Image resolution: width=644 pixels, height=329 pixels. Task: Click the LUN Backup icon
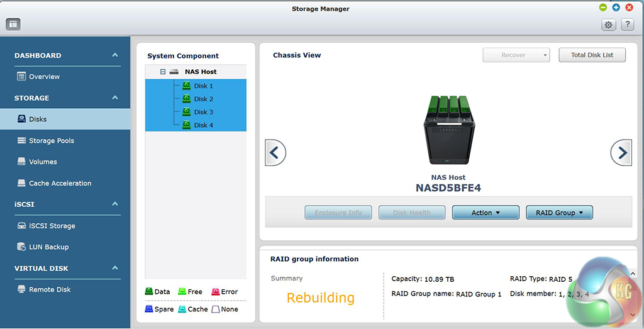coord(21,247)
